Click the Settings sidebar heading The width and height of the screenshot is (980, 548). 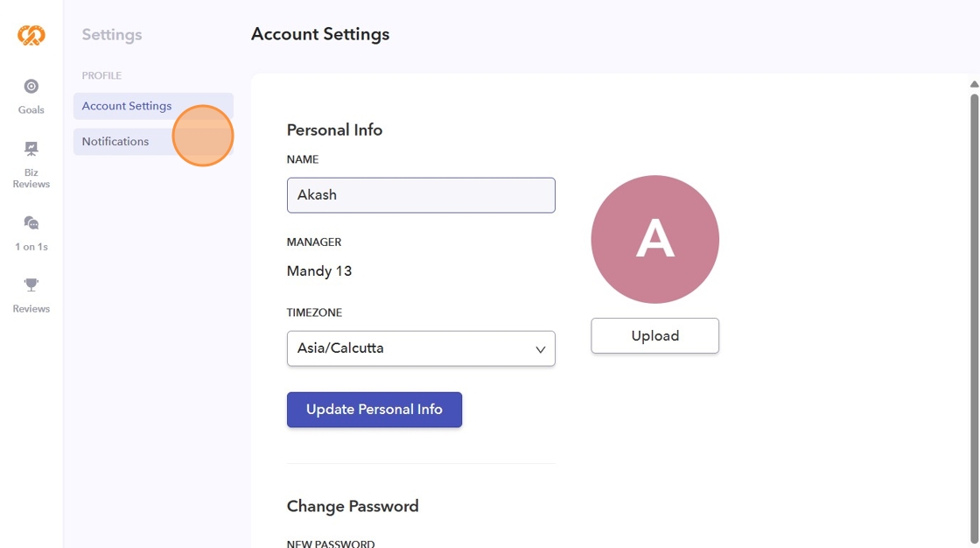[x=112, y=35]
